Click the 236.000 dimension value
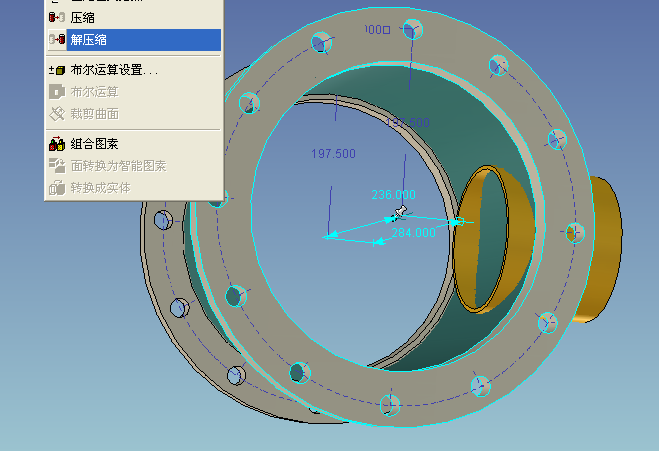659x451 pixels. [393, 195]
